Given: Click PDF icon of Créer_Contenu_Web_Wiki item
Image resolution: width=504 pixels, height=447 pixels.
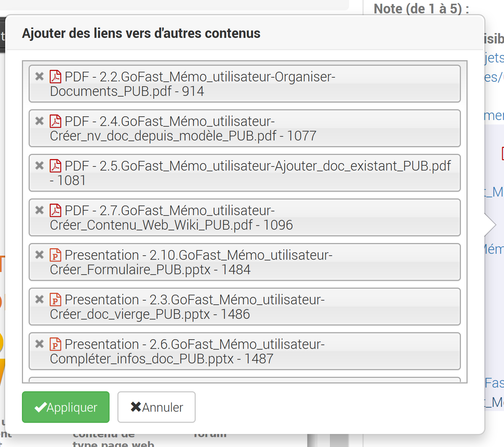Looking at the screenshot, I should pos(55,211).
